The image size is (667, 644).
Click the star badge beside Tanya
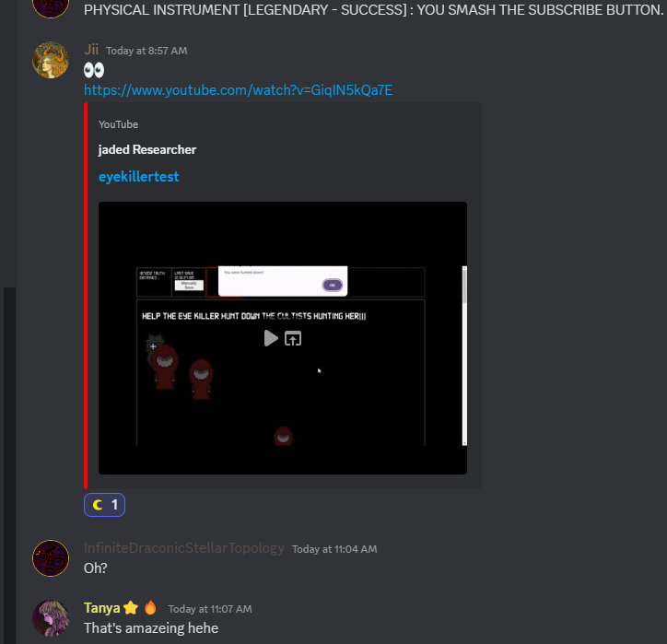(131, 608)
